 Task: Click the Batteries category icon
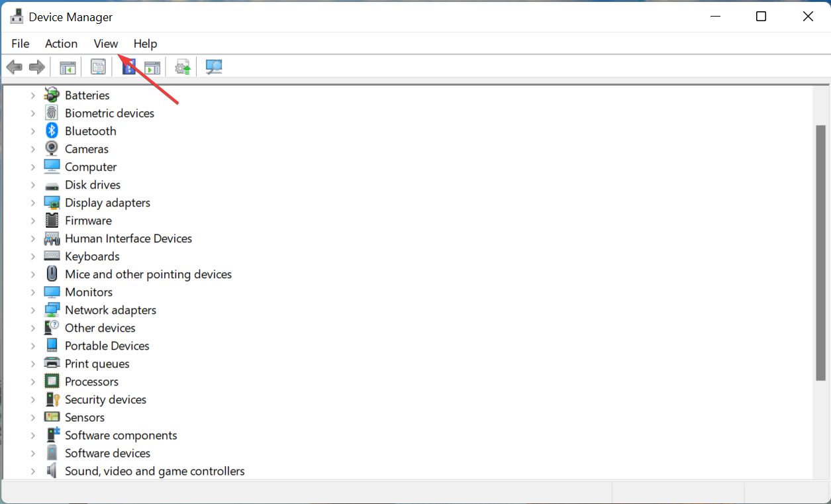[52, 95]
